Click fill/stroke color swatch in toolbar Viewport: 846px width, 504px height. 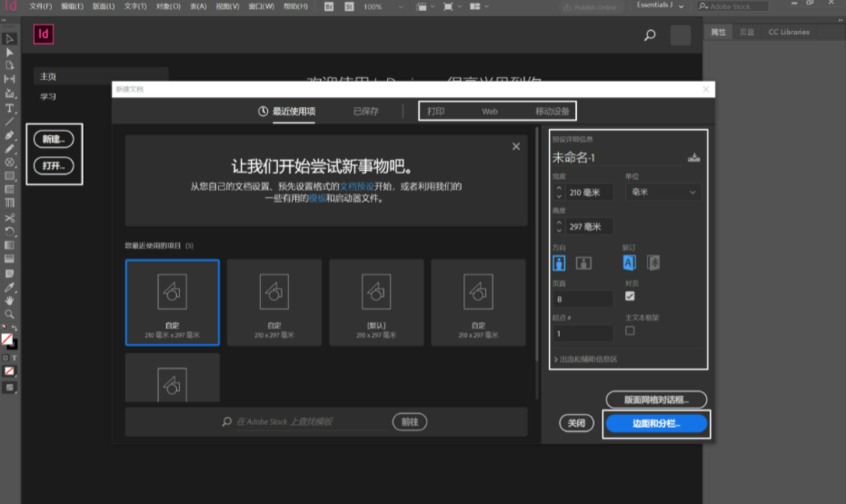[x=8, y=341]
